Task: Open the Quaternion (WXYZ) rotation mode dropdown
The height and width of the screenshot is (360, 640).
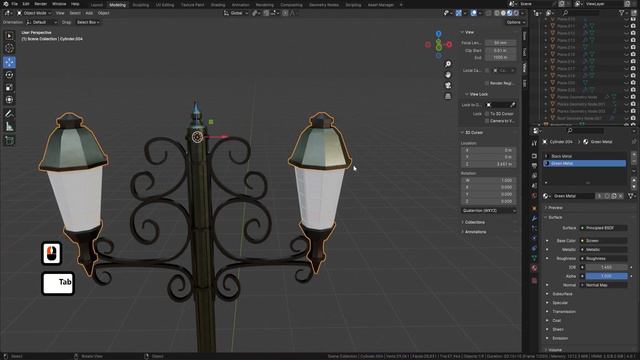Action: click(489, 211)
